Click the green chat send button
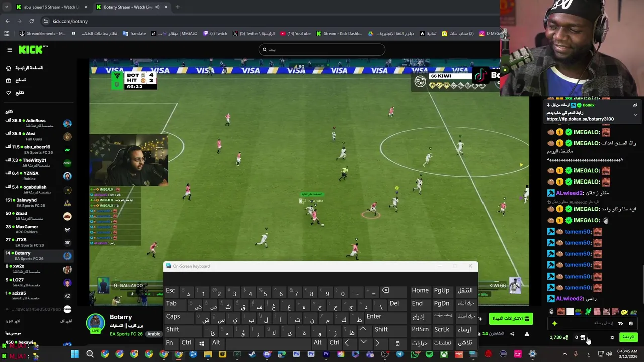Image resolution: width=644 pixels, height=362 pixels. point(628,337)
